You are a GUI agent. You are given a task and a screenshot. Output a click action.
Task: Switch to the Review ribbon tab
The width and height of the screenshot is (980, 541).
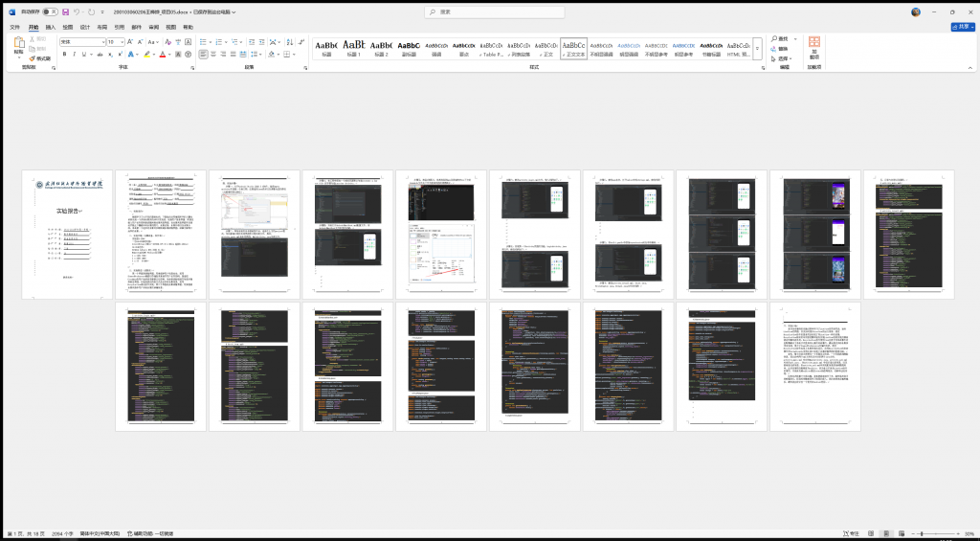153,28
